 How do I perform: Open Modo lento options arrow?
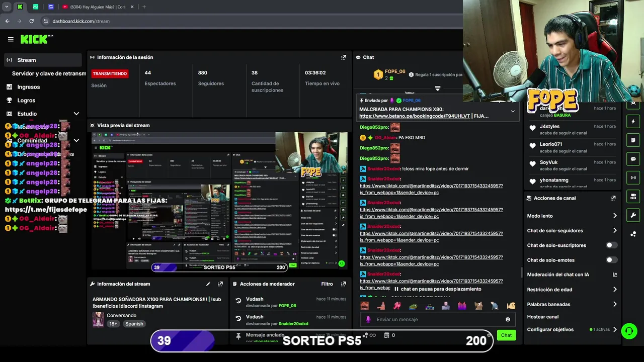[615, 216]
